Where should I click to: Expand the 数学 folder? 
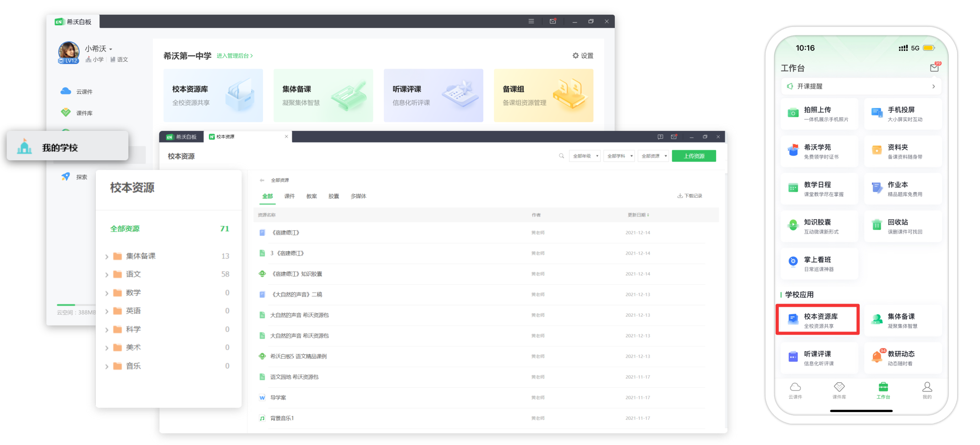pos(107,293)
